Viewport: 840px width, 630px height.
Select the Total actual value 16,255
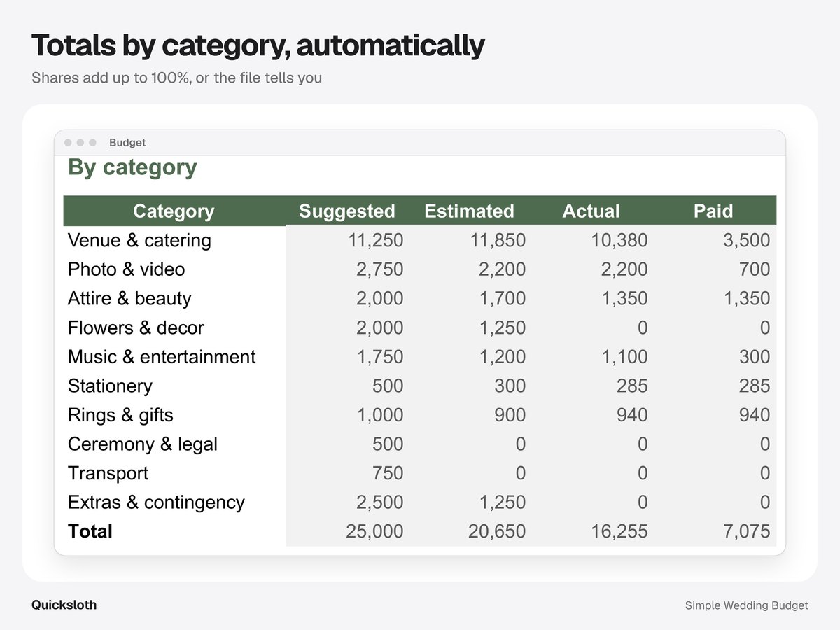(x=620, y=532)
